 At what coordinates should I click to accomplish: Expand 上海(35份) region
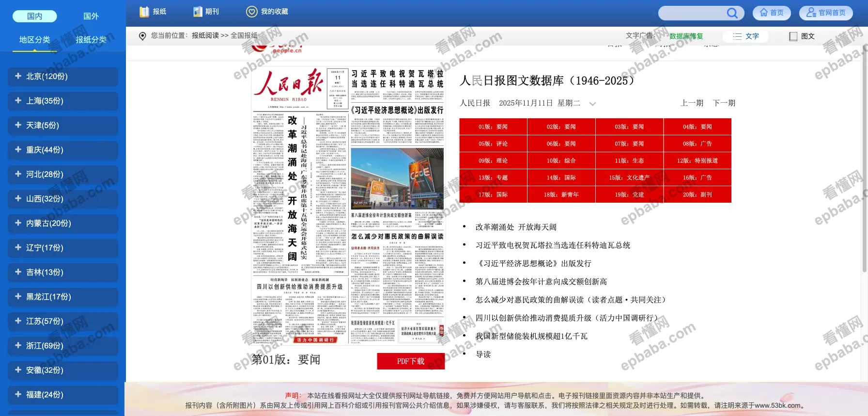point(63,101)
